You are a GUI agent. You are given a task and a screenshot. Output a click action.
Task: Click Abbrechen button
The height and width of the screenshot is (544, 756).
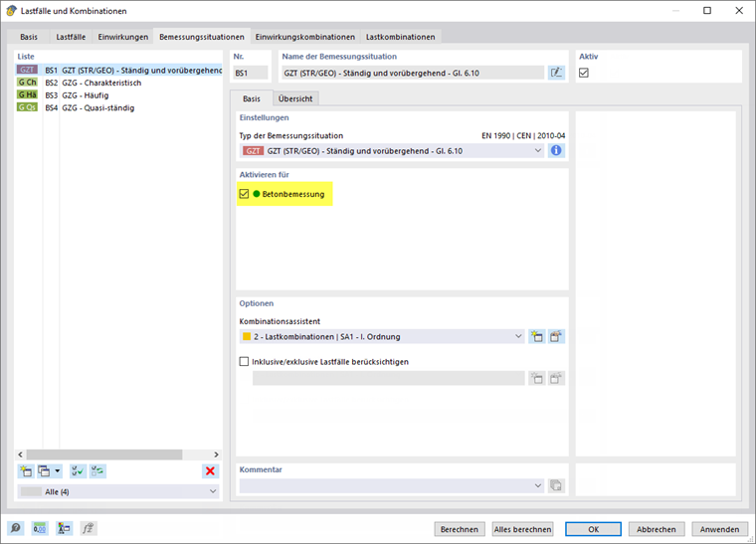pos(657,529)
